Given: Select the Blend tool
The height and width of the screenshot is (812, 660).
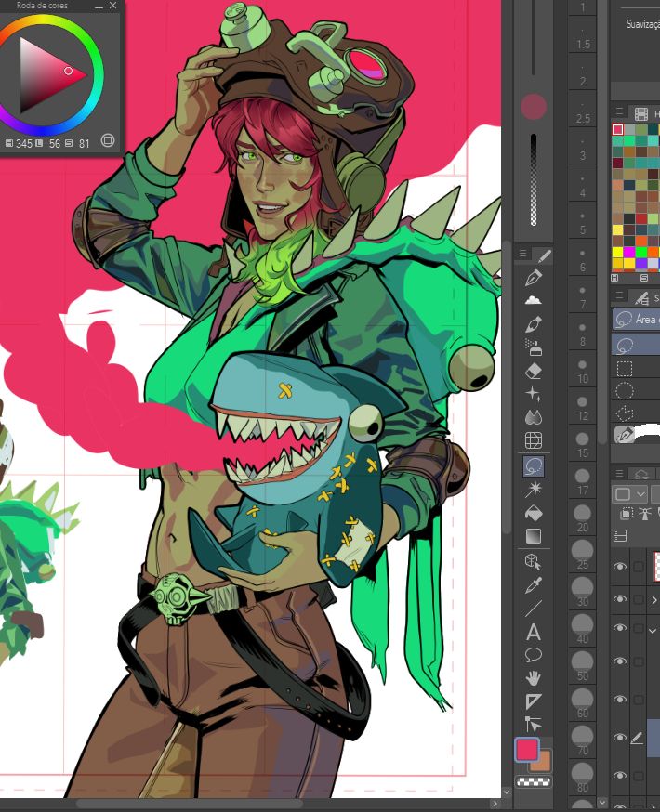Looking at the screenshot, I should pos(534,417).
